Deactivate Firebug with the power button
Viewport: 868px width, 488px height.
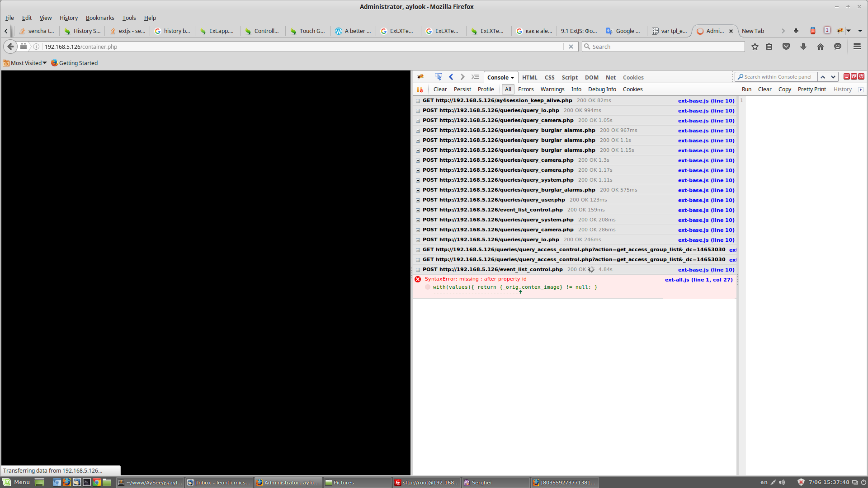(861, 76)
